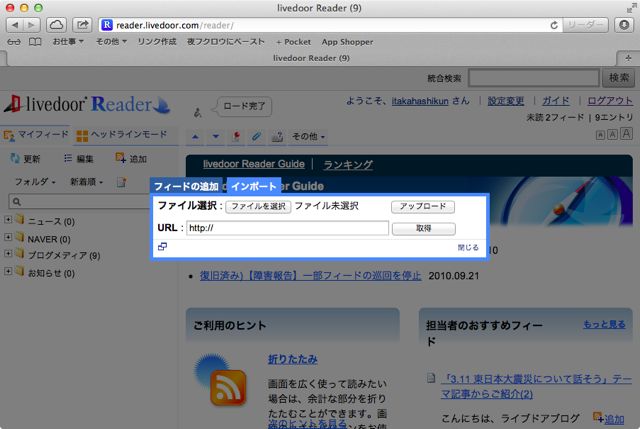Go back with Safari back arrow

pos(15,25)
